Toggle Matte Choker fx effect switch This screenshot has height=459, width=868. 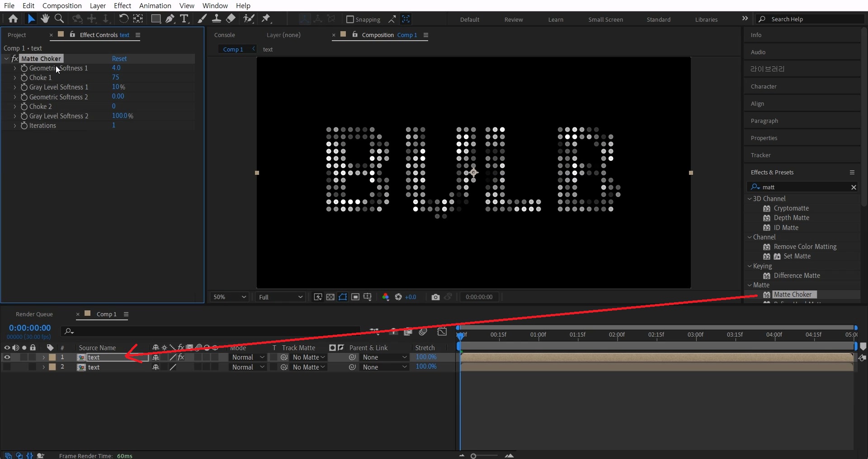tap(14, 59)
